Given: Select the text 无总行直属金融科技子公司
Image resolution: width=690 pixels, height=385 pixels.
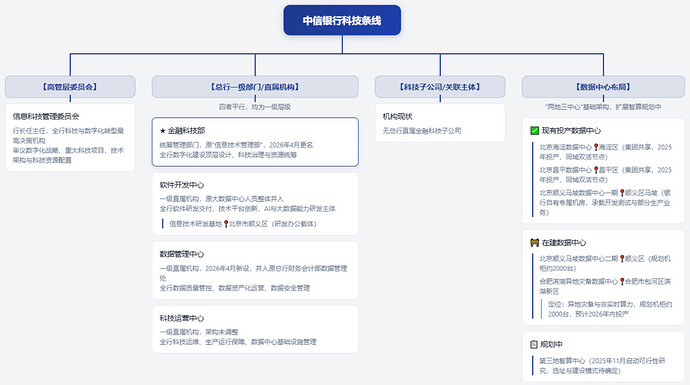Looking at the screenshot, I should click(x=422, y=131).
